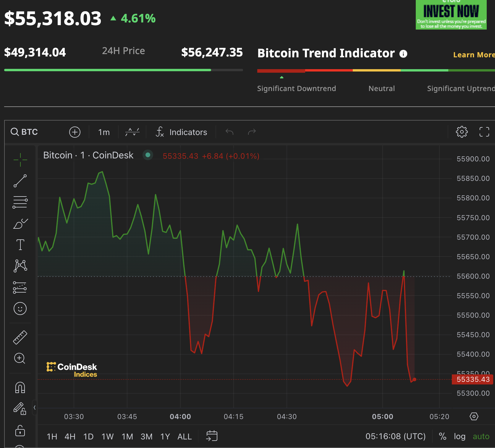Image resolution: width=495 pixels, height=448 pixels.
Task: Open the go to date calendar
Action: [x=212, y=436]
